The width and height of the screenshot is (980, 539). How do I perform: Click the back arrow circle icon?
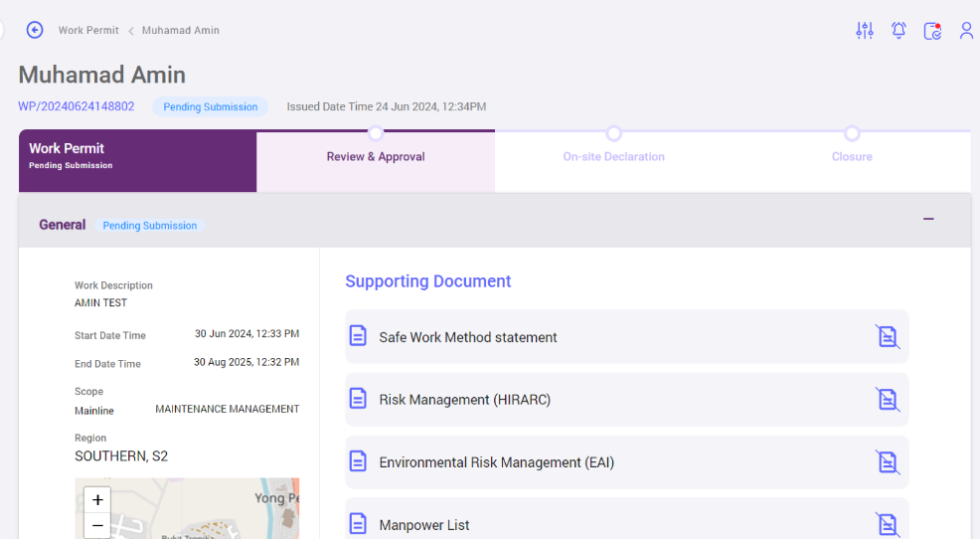[x=35, y=30]
